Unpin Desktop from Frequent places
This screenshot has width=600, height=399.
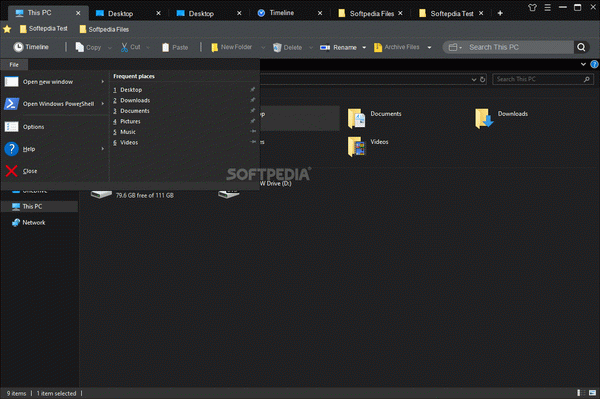tap(253, 90)
